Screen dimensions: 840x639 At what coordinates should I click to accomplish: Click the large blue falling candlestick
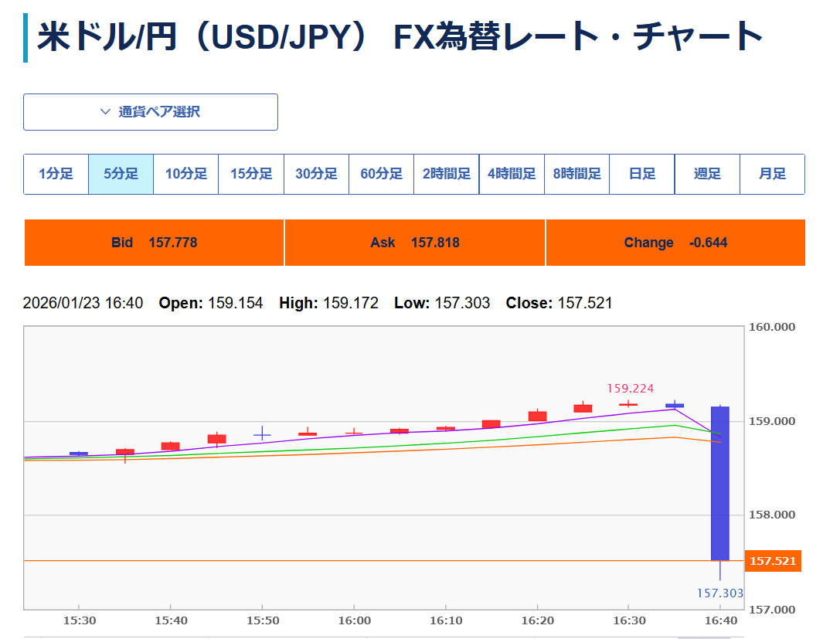pyautogui.click(x=720, y=483)
